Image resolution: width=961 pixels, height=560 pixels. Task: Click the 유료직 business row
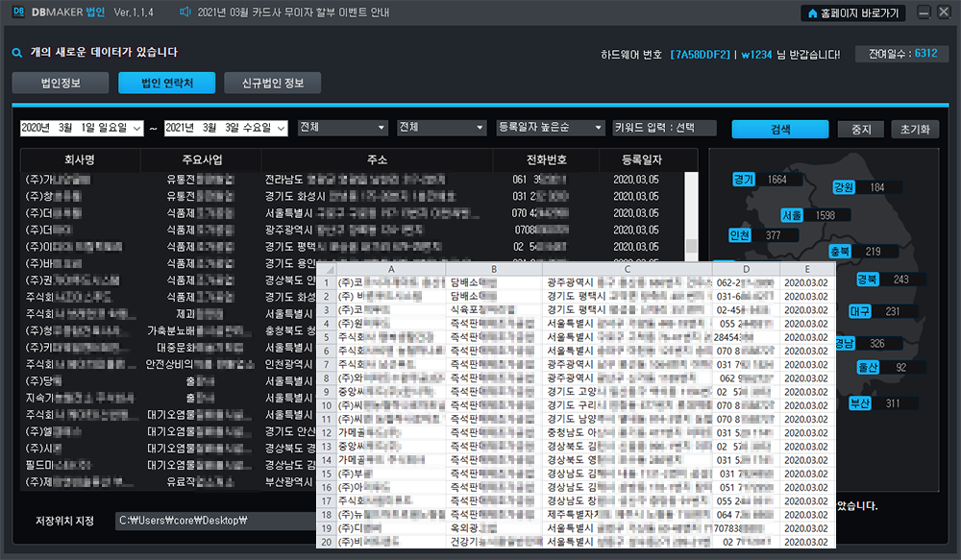pos(199,482)
